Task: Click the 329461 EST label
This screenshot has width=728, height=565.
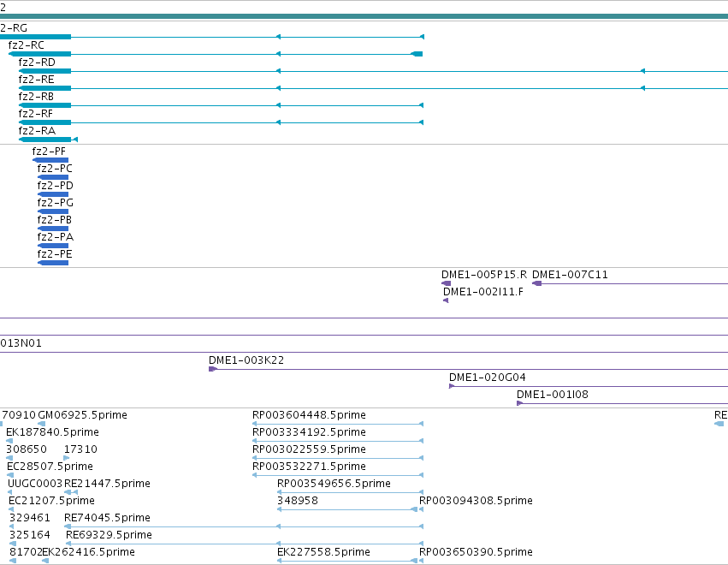Action: 30,518
